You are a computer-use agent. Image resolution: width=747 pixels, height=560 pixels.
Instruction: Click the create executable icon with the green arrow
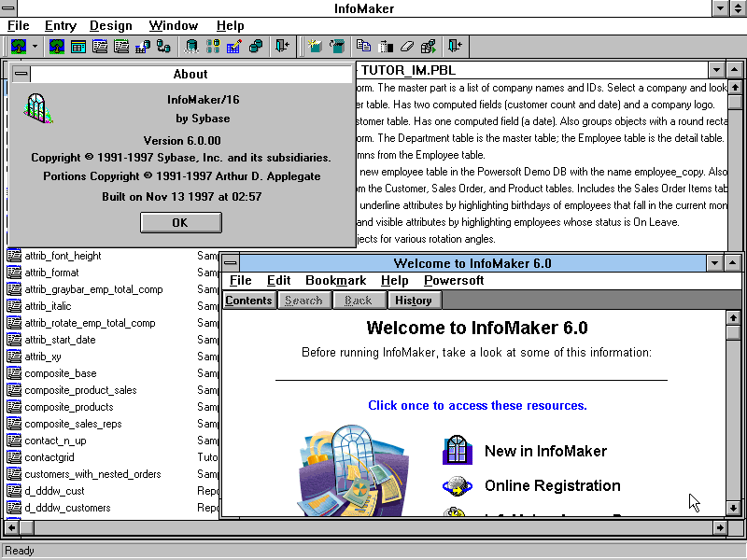[x=429, y=46]
